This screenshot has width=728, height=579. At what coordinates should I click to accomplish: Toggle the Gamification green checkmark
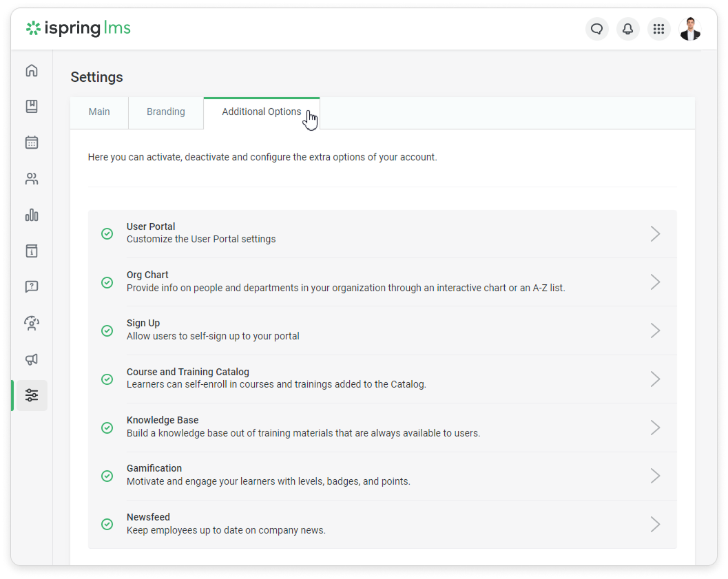coord(107,476)
